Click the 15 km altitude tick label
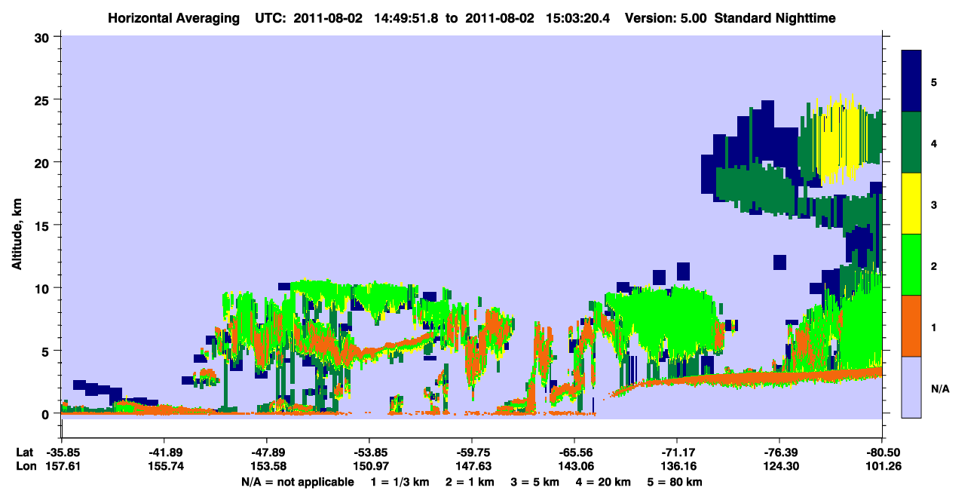 click(44, 225)
